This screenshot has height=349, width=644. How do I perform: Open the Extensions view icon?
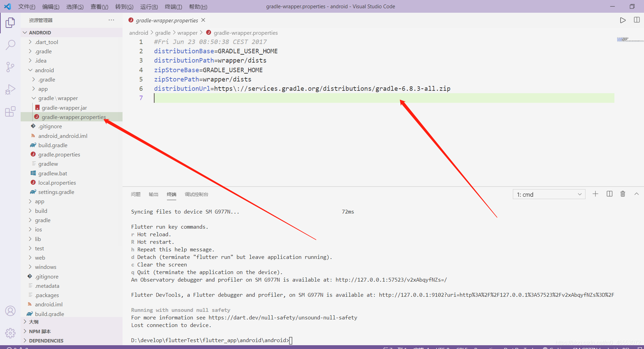[x=10, y=111]
